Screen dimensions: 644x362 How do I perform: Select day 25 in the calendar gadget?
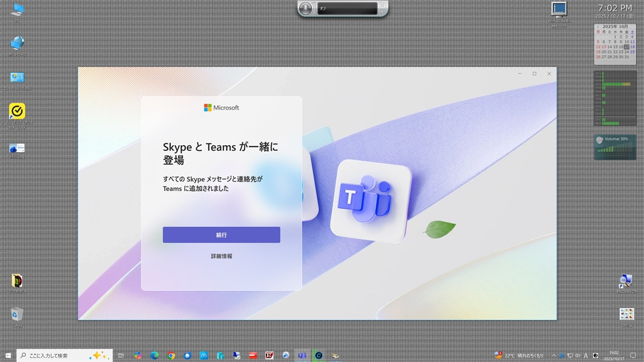632,52
